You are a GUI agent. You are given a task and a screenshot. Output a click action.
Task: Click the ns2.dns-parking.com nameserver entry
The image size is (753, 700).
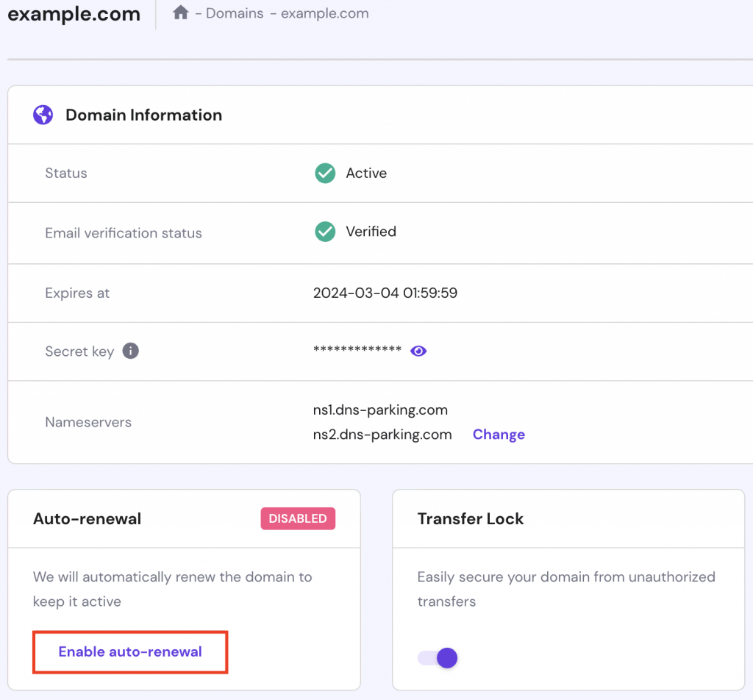point(382,435)
